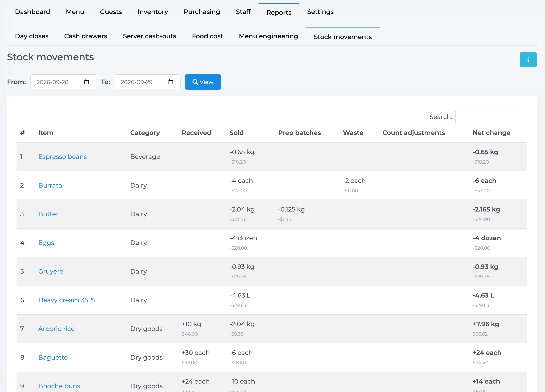Open the From date calendar picker icon
The width and height of the screenshot is (545, 392).
[87, 82]
